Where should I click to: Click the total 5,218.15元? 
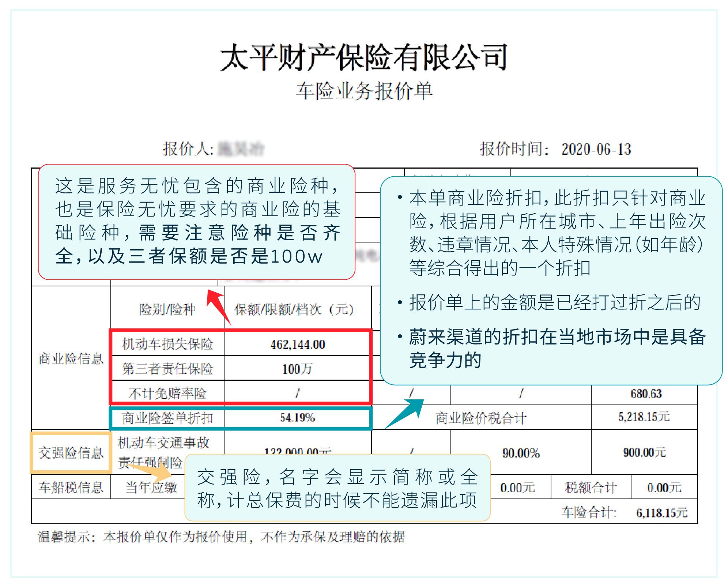pyautogui.click(x=644, y=417)
